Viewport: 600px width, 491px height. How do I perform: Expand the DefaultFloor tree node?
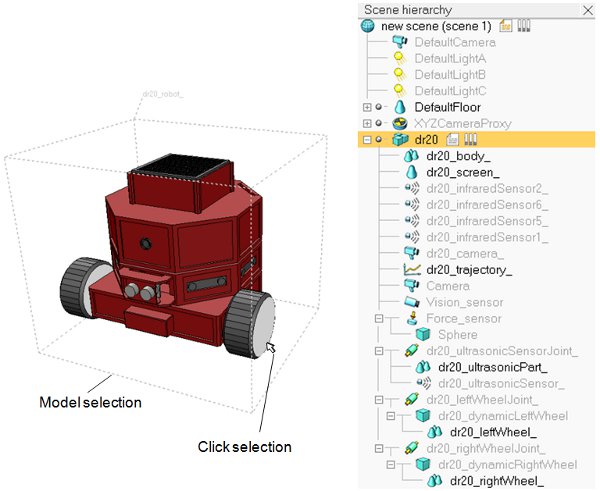pyautogui.click(x=367, y=107)
